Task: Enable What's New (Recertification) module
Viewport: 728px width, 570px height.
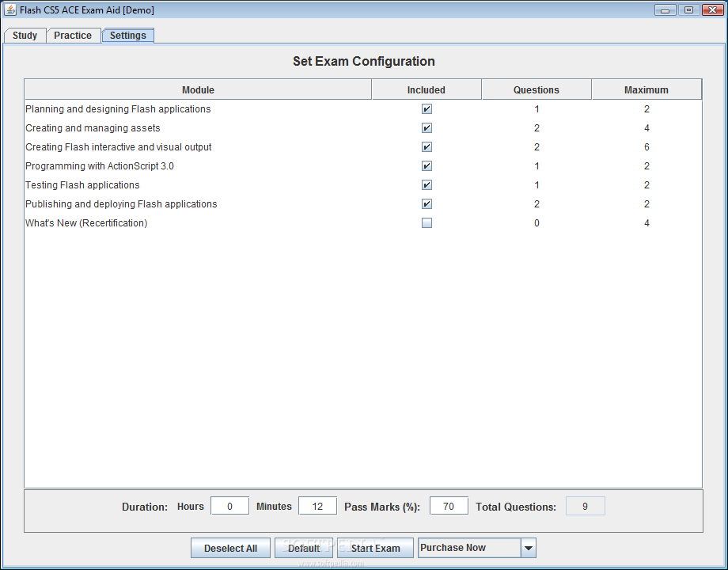Action: click(x=427, y=223)
